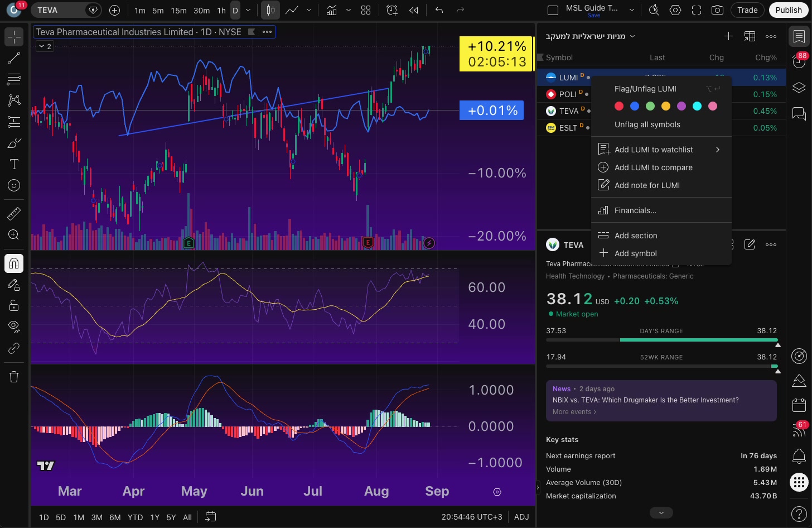Choose Add LUMI to compare
This screenshot has width=812, height=528.
[661, 167]
